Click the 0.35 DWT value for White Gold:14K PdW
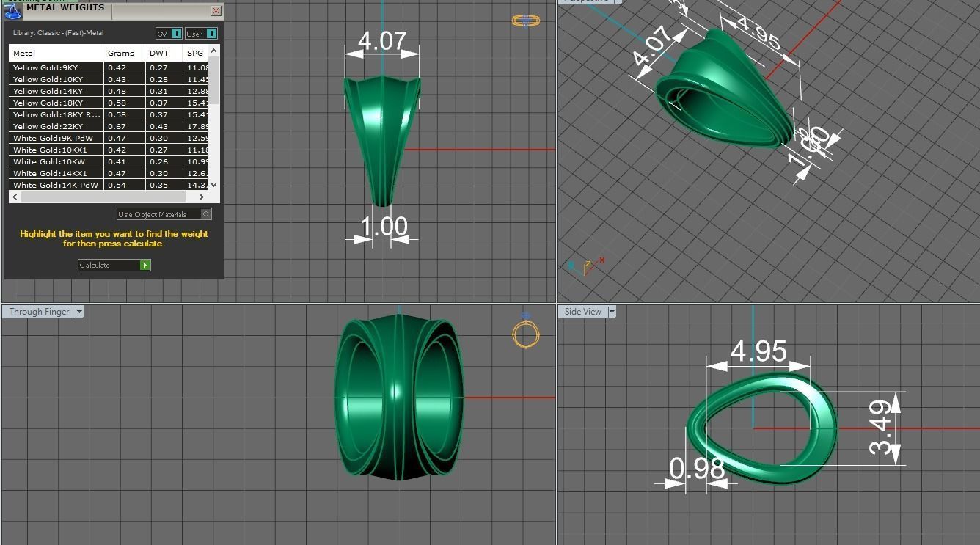This screenshot has width=980, height=545. (159, 185)
